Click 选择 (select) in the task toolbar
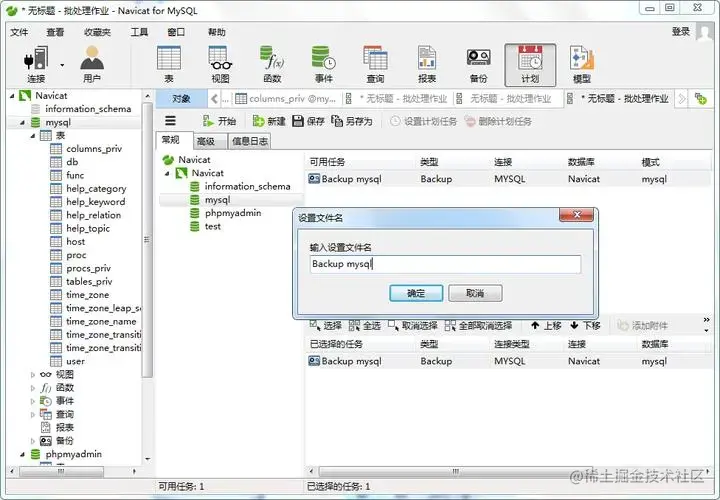The height and width of the screenshot is (500, 720). coord(325,326)
